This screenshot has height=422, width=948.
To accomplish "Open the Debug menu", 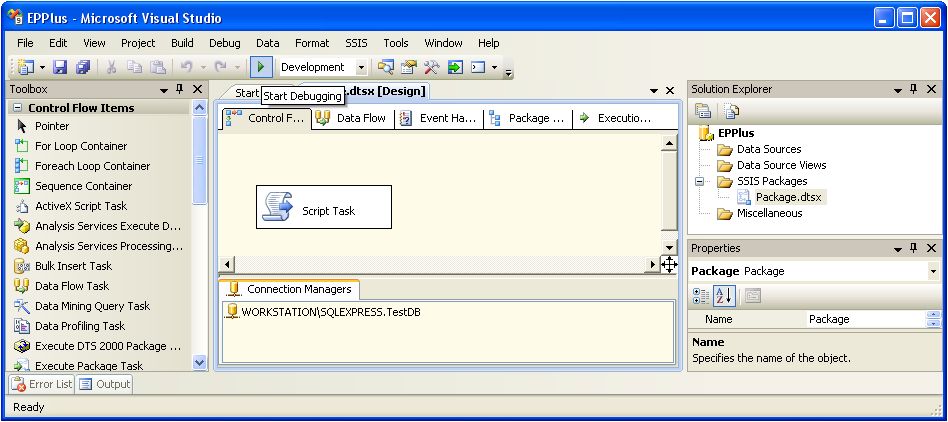I will (225, 43).
